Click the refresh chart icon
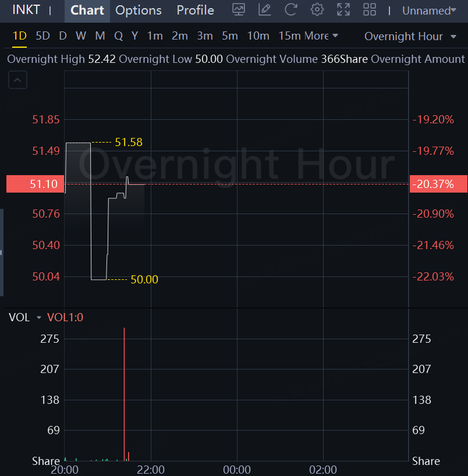The image size is (468, 476). pos(291,10)
